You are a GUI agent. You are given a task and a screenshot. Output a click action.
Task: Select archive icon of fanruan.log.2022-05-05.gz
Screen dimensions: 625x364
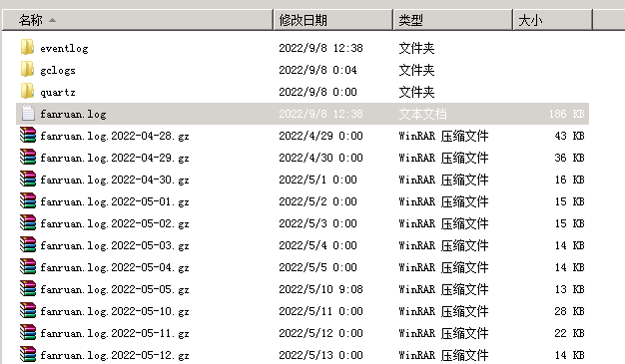(28, 288)
